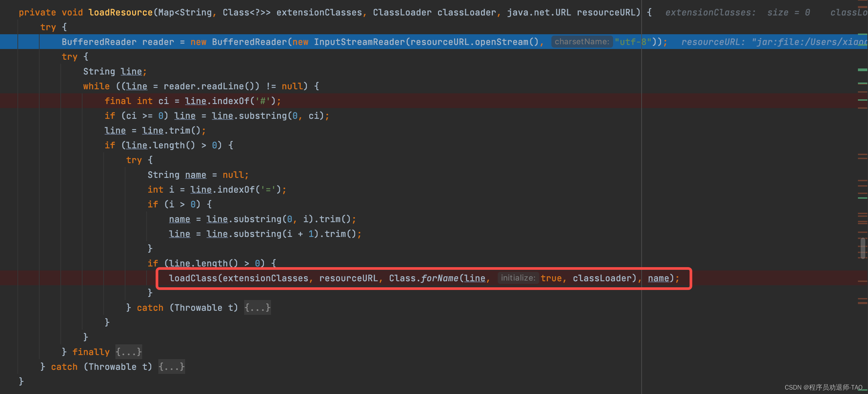Click line.indexOf('=') expression
868x394 pixels.
pyautogui.click(x=235, y=190)
